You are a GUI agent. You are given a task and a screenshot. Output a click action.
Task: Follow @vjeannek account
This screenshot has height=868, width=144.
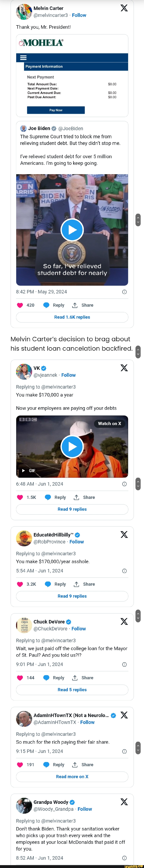click(68, 375)
